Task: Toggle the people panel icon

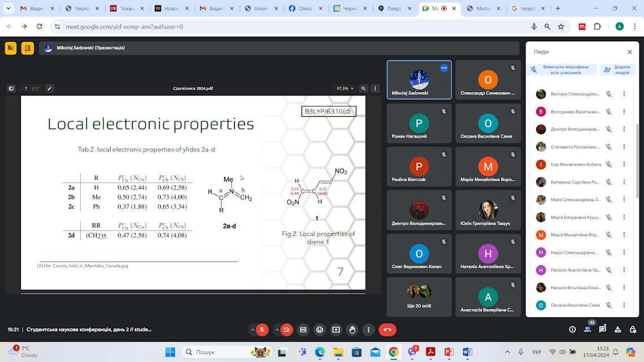Action: coord(588,330)
